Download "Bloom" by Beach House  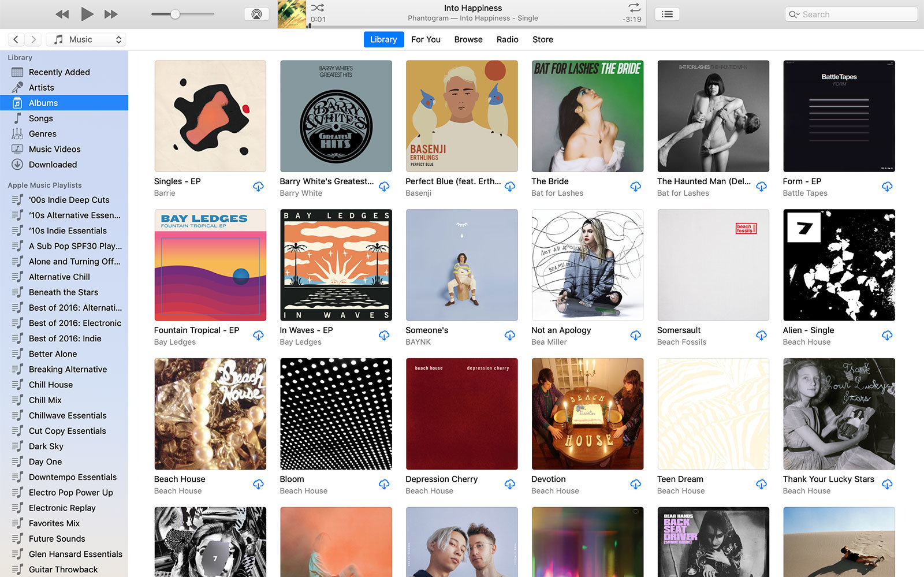(x=384, y=485)
